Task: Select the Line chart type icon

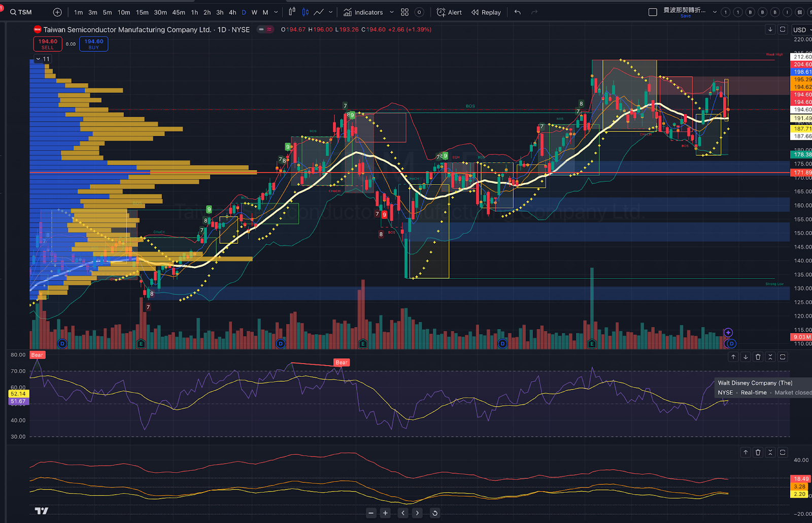Action: 319,12
